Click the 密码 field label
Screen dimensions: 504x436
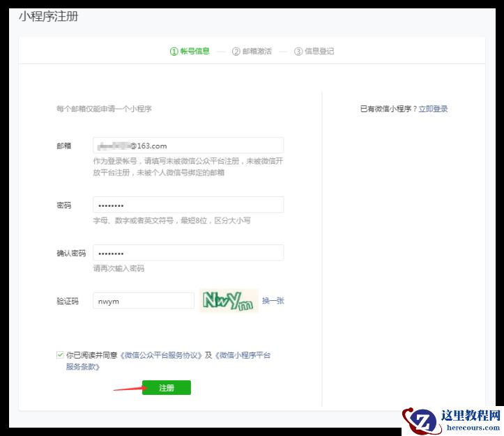coord(63,205)
